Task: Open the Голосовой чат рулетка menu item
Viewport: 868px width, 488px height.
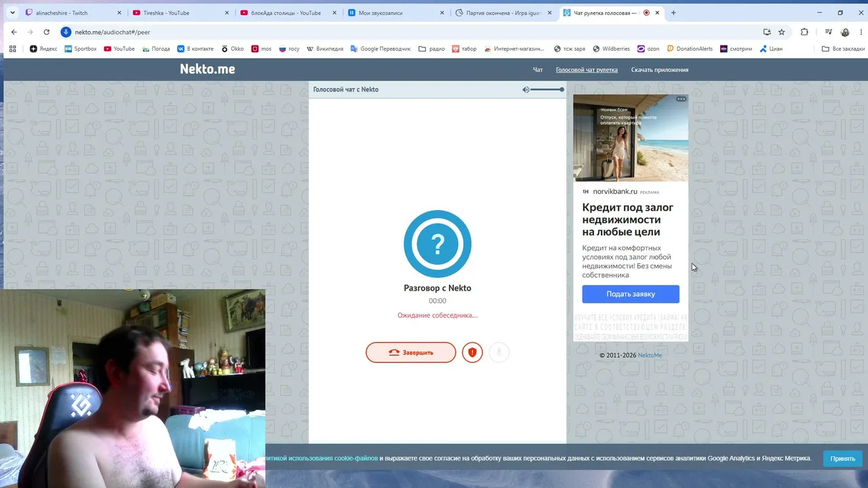Action: tap(587, 70)
